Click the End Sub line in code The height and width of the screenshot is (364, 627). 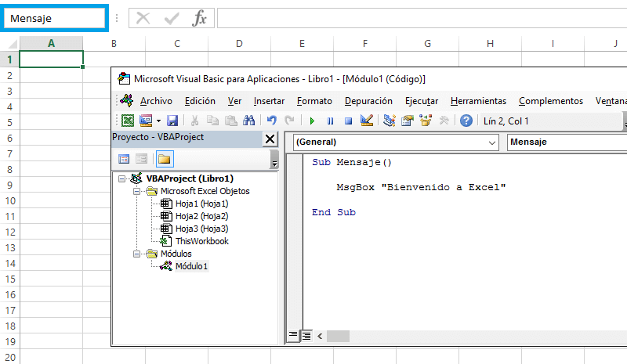334,212
